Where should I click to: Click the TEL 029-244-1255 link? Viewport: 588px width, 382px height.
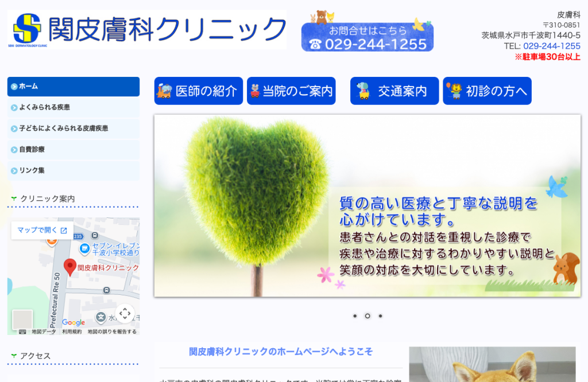pyautogui.click(x=552, y=46)
